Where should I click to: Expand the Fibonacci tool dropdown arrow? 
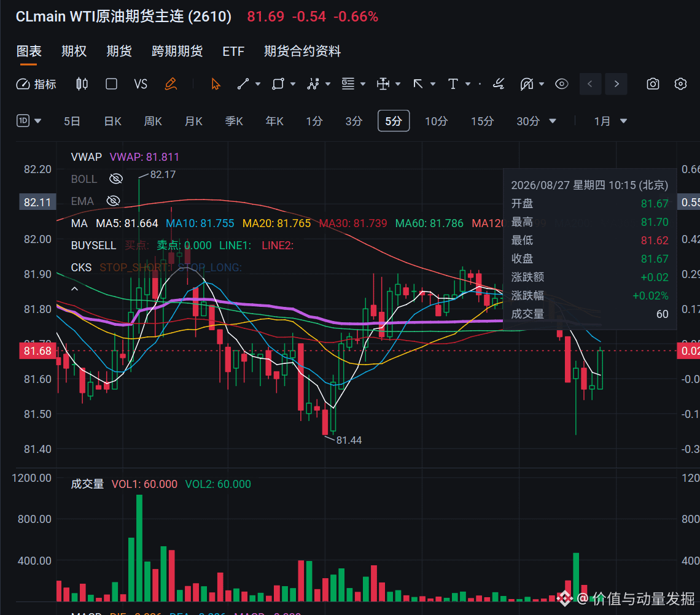pyautogui.click(x=362, y=84)
